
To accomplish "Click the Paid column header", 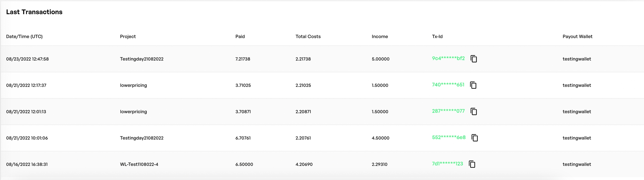I will [240, 37].
